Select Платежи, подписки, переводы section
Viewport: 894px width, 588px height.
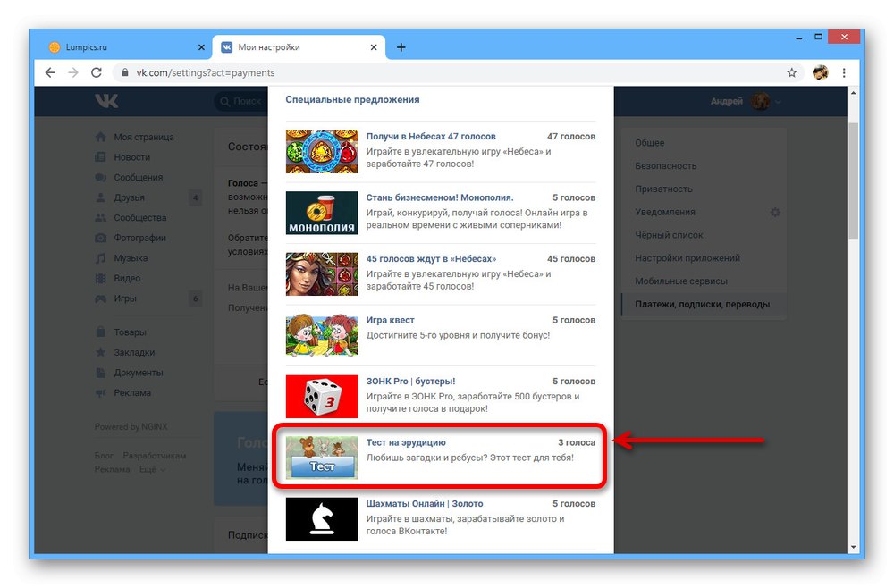[x=704, y=304]
